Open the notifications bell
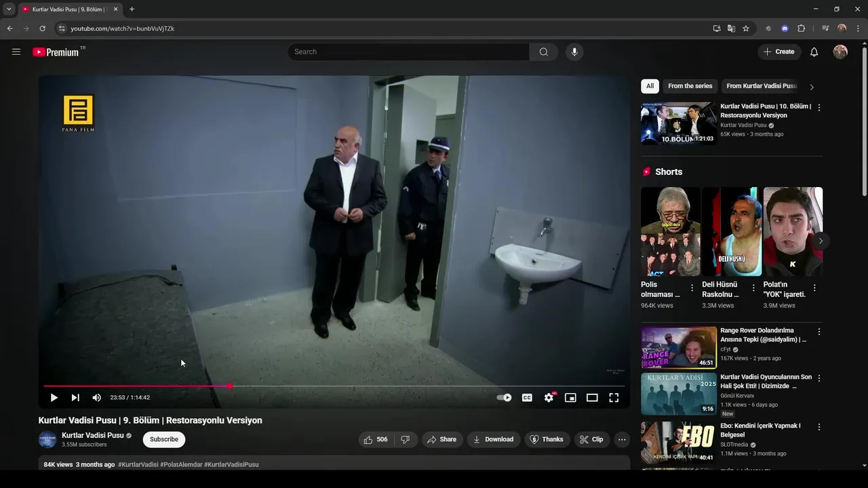Viewport: 868px width, 488px height. 814,52
